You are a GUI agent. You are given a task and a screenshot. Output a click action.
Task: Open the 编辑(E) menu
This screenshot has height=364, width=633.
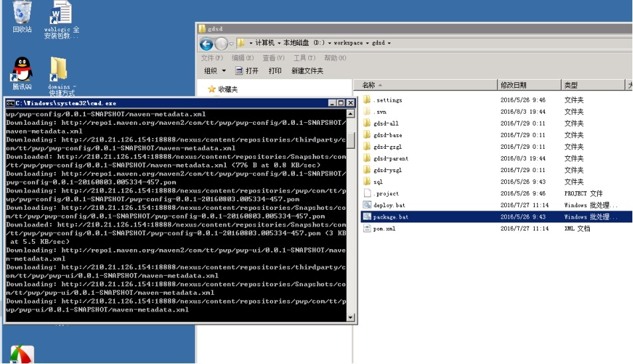pyautogui.click(x=242, y=58)
